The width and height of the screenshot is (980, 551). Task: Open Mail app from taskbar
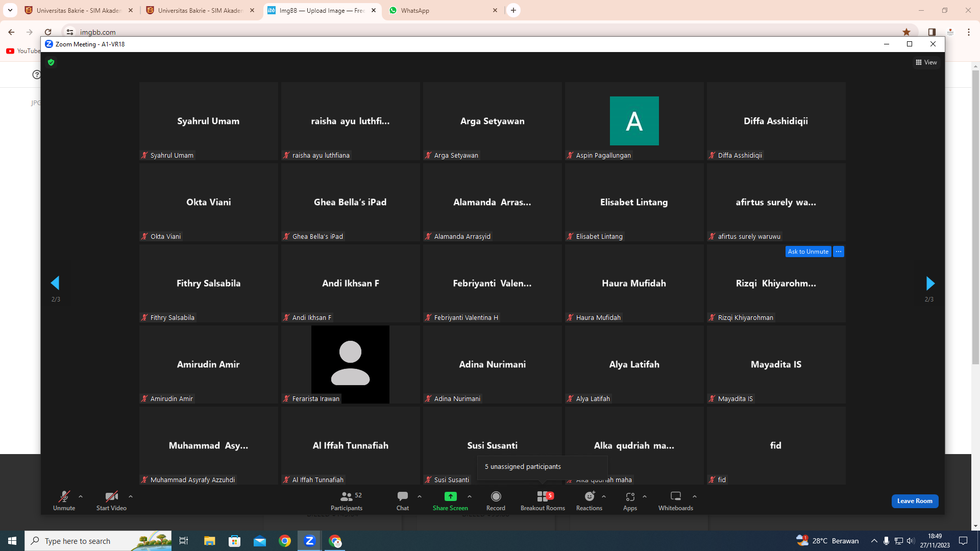260,541
